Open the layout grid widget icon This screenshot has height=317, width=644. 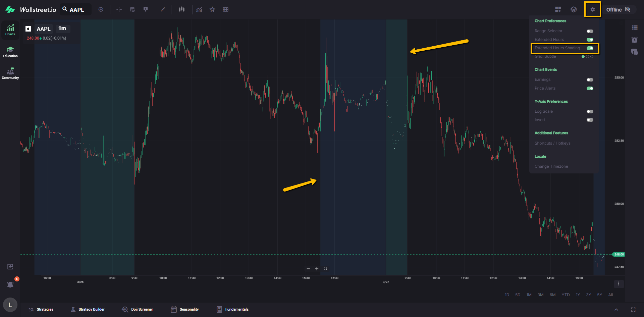pos(558,9)
